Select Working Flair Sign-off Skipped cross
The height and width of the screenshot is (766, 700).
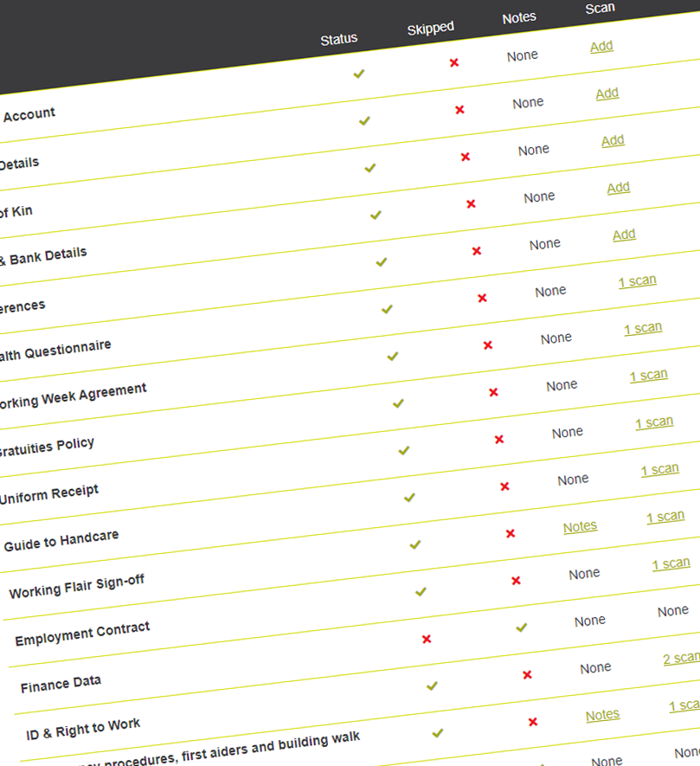point(511,533)
